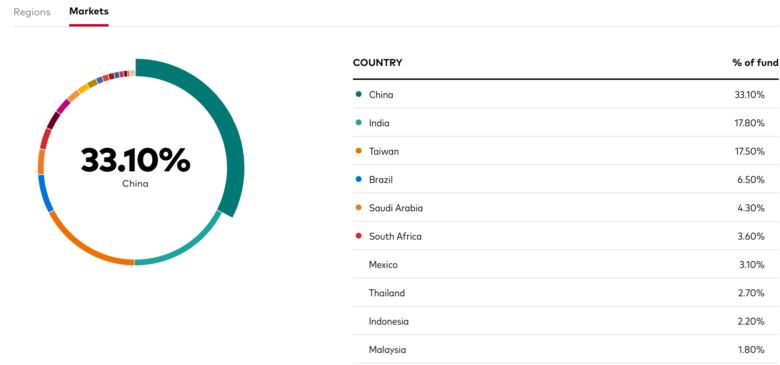This screenshot has height=365, width=780.
Task: Click the Malaysia country row
Action: pyautogui.click(x=566, y=350)
